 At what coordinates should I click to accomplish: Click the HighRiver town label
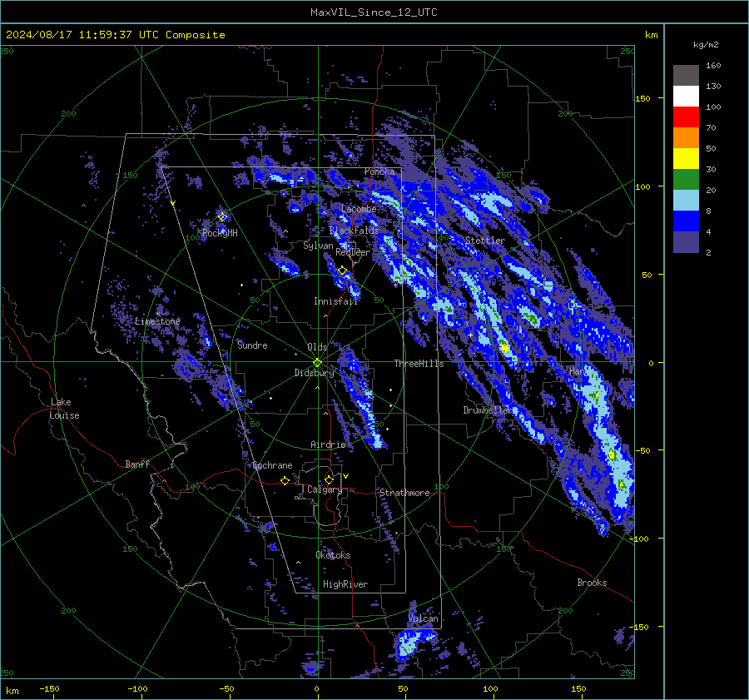pyautogui.click(x=345, y=584)
